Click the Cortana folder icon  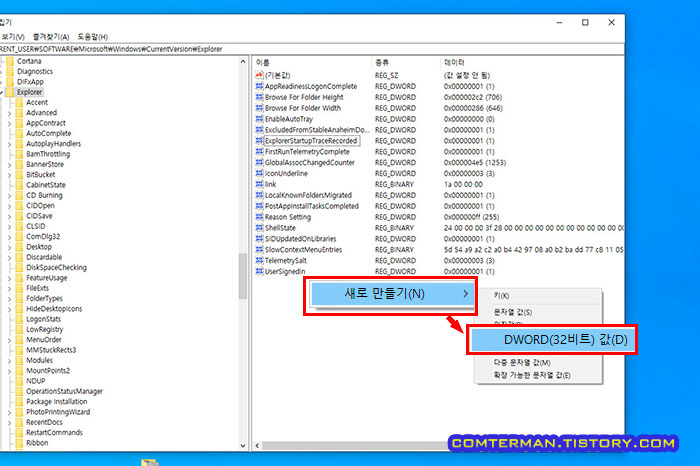click(x=10, y=61)
